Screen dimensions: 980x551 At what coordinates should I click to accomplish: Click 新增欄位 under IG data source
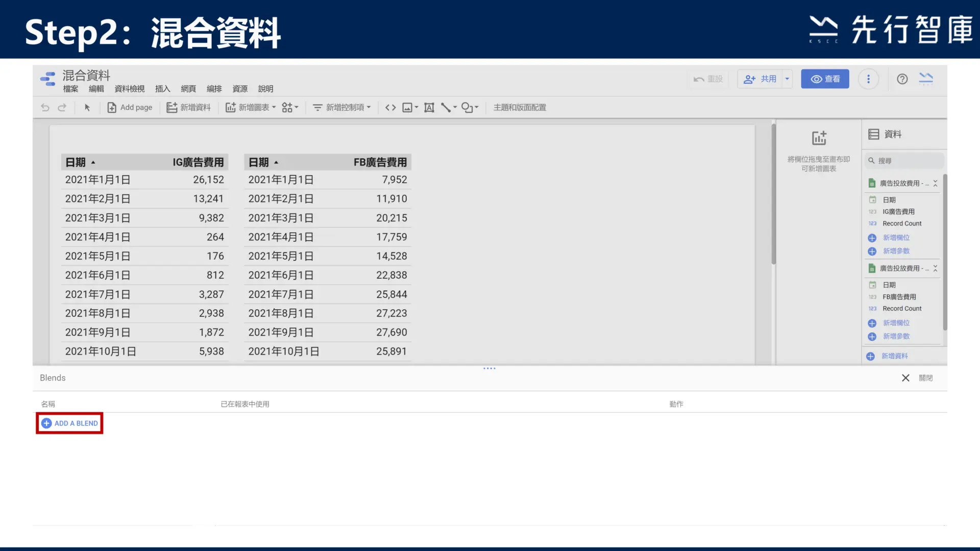896,238
